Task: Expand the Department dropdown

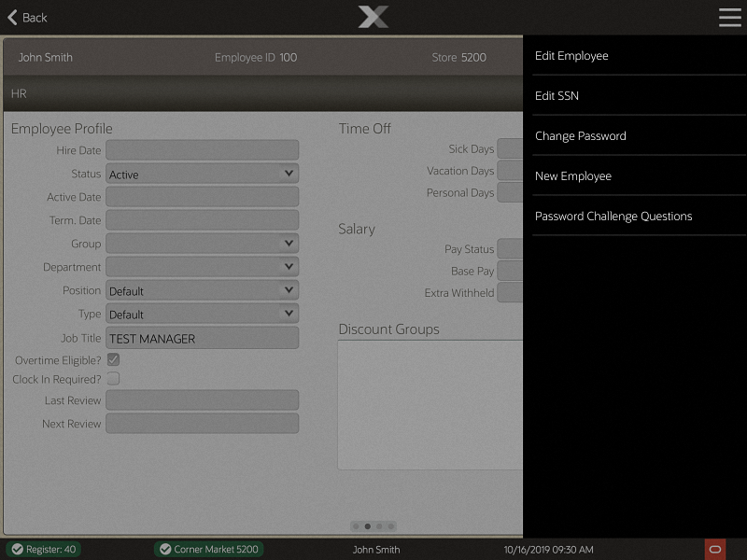Action: [x=202, y=267]
